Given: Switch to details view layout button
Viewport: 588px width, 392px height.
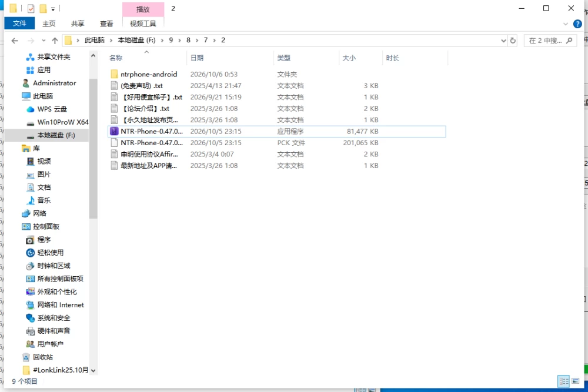Looking at the screenshot, I should pyautogui.click(x=564, y=381).
